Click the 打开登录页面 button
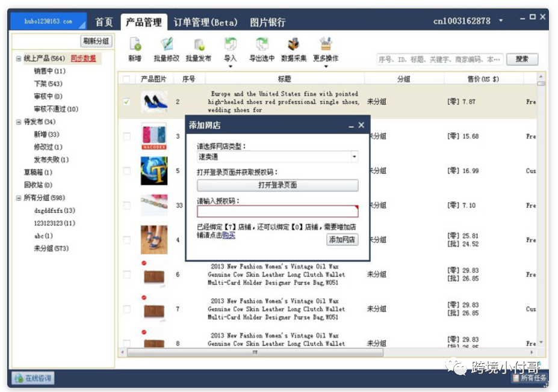This screenshot has width=558, height=392. (x=277, y=185)
